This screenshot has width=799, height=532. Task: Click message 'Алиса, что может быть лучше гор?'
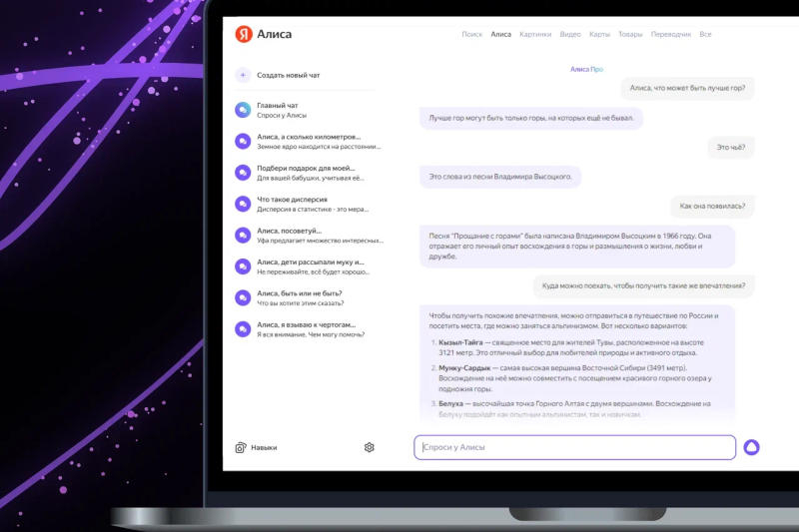[x=687, y=88]
